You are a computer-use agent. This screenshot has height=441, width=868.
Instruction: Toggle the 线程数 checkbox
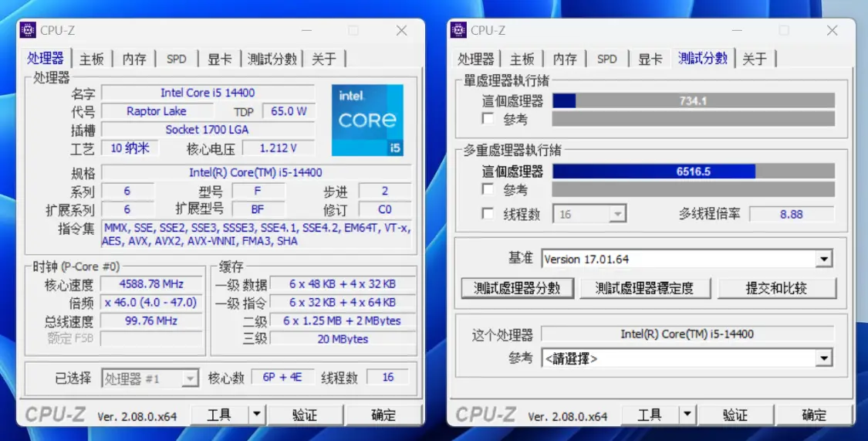(488, 214)
